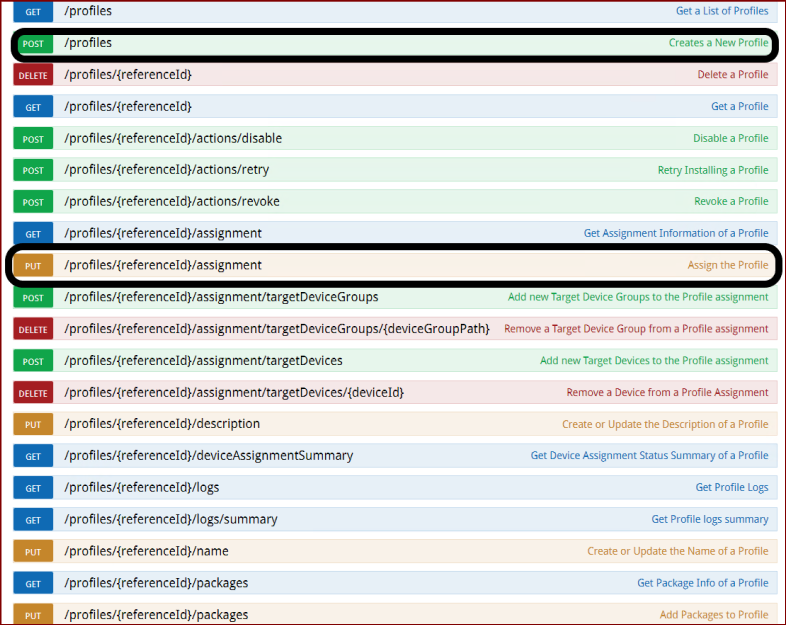This screenshot has width=786, height=625.
Task: Click the POST badge for actions/disable
Action: (x=33, y=139)
